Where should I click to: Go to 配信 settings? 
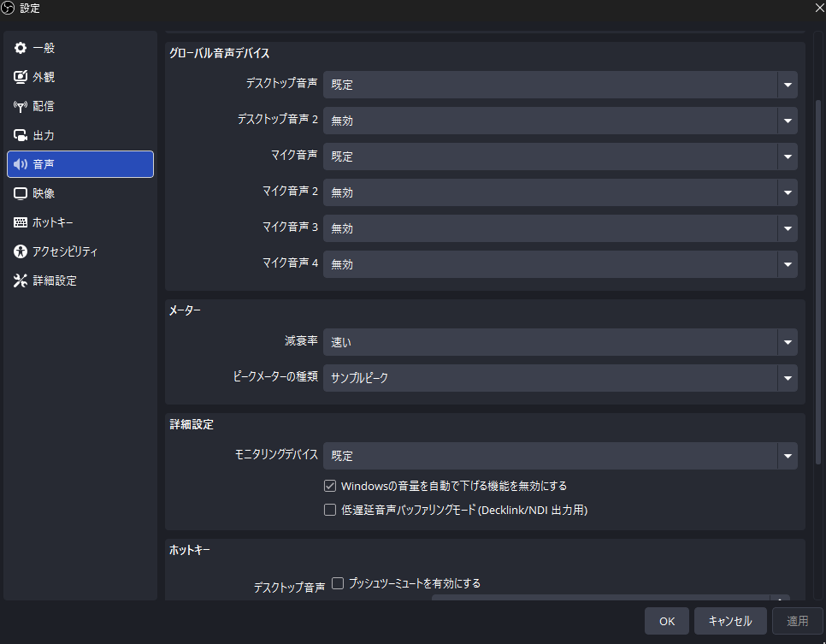[80, 106]
